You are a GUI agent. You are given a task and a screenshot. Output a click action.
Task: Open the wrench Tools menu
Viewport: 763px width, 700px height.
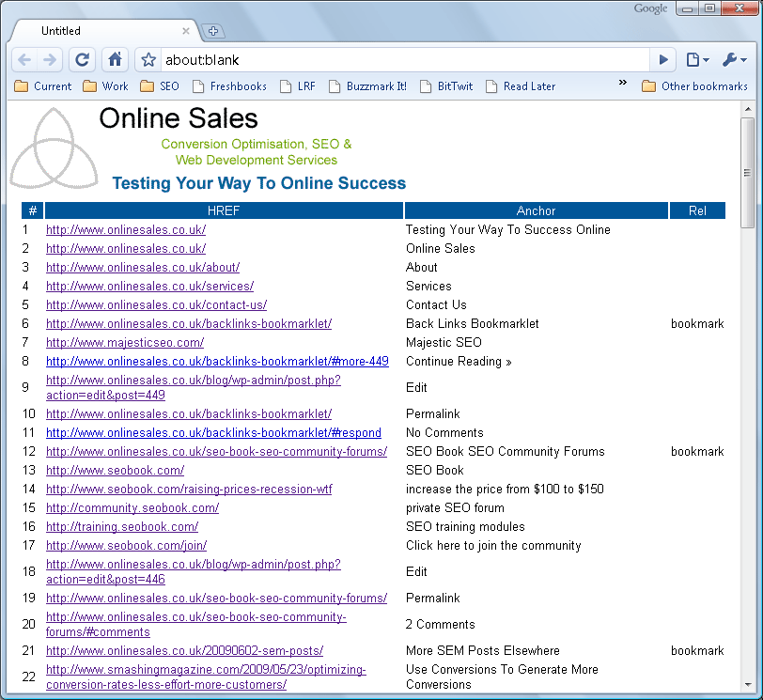point(734,60)
